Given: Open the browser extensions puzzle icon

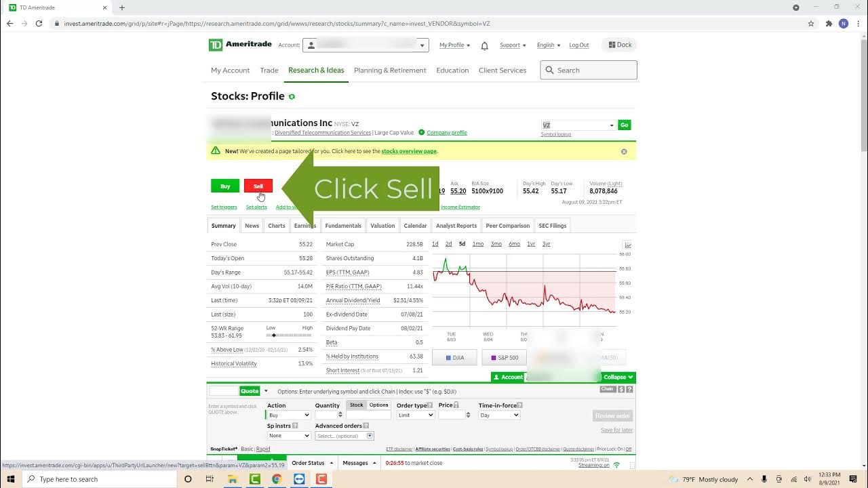Looking at the screenshot, I should (x=829, y=23).
